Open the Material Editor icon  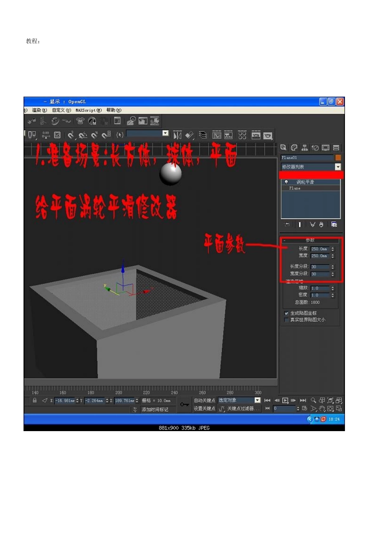pos(242,135)
